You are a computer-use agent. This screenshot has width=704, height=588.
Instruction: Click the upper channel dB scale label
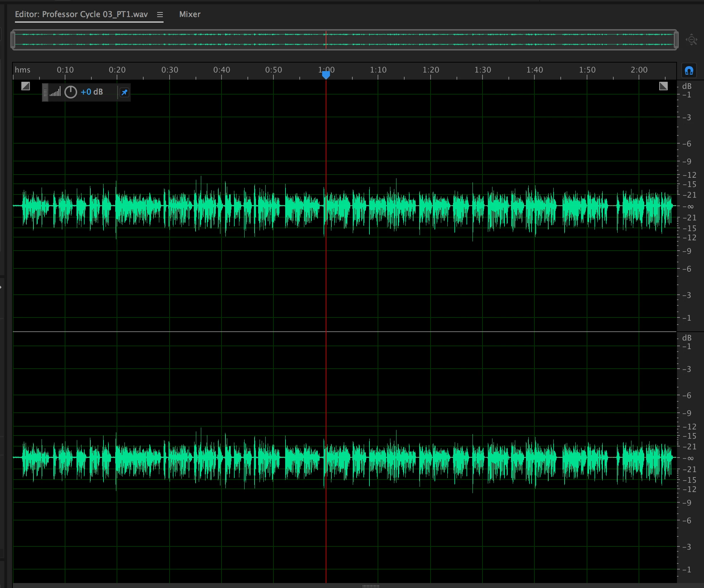pos(687,86)
